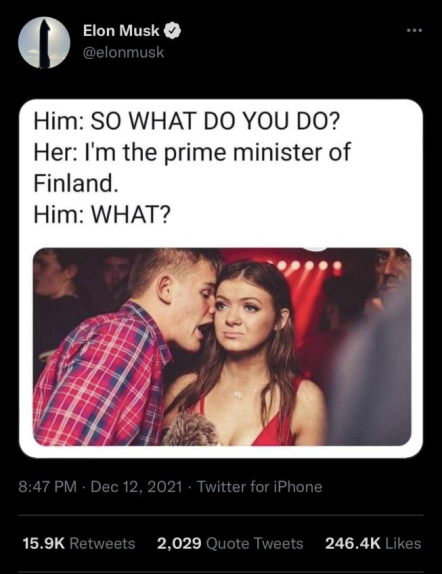Click the 8:47 PM timestamp

coord(48,487)
